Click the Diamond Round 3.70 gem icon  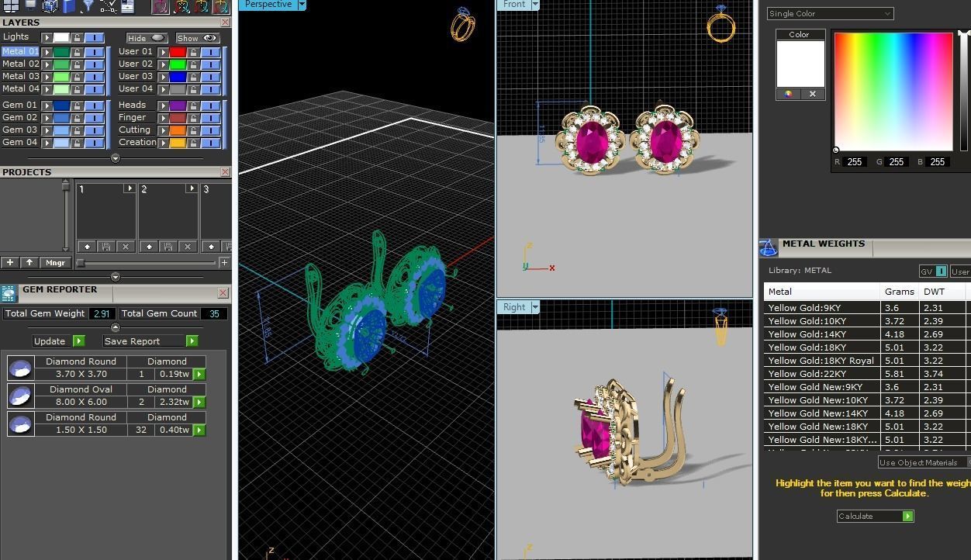[21, 368]
